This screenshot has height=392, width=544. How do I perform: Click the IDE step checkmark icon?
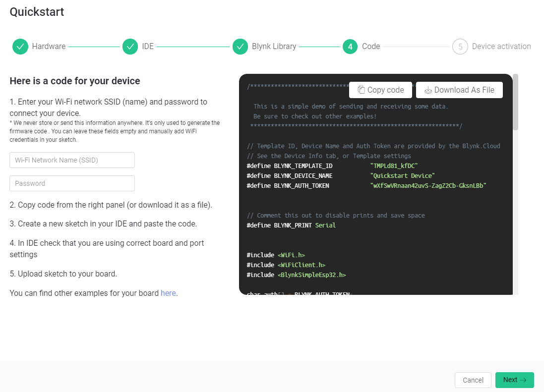point(130,47)
